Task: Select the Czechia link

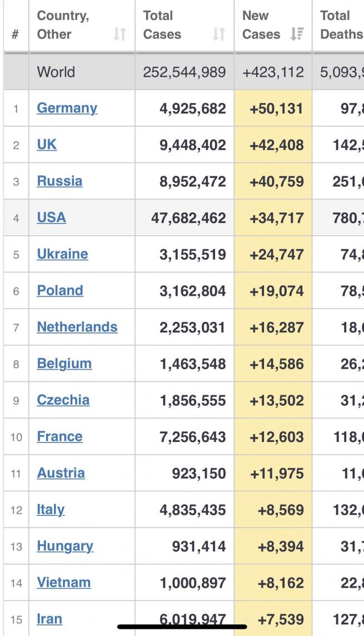Action: 63,400
